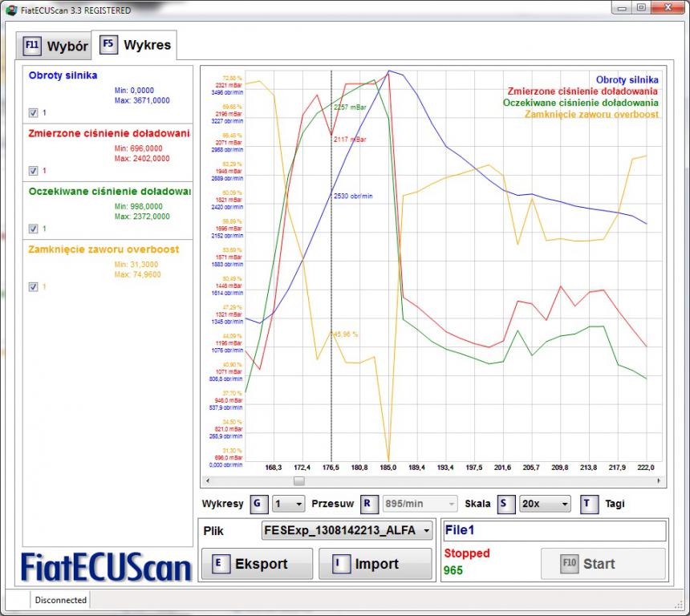
Task: Click the chart scrollbar left arrow
Action: [207, 481]
